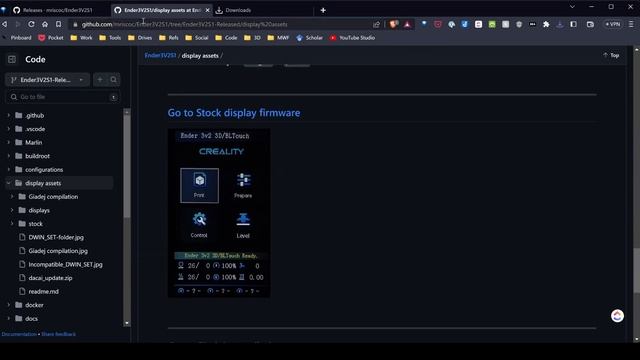This screenshot has width=640, height=360.
Task: Expand the .vscode folder
Action: tap(9, 129)
